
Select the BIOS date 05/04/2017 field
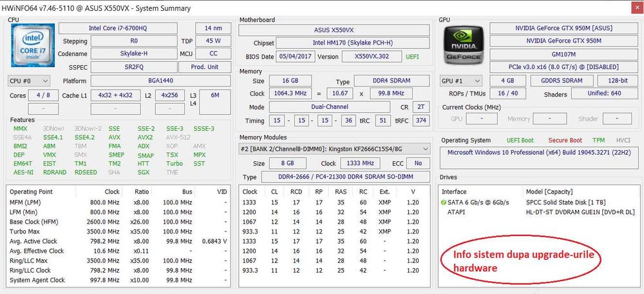pyautogui.click(x=296, y=56)
